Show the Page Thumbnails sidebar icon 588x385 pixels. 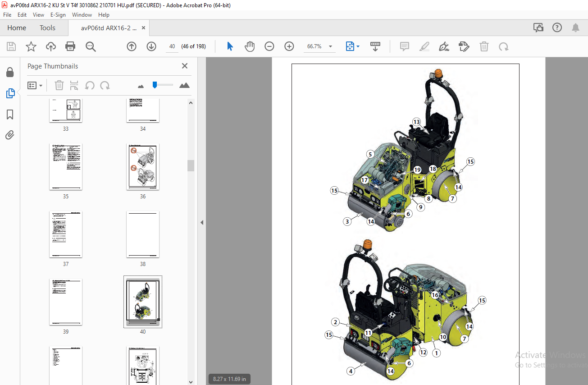pos(10,93)
